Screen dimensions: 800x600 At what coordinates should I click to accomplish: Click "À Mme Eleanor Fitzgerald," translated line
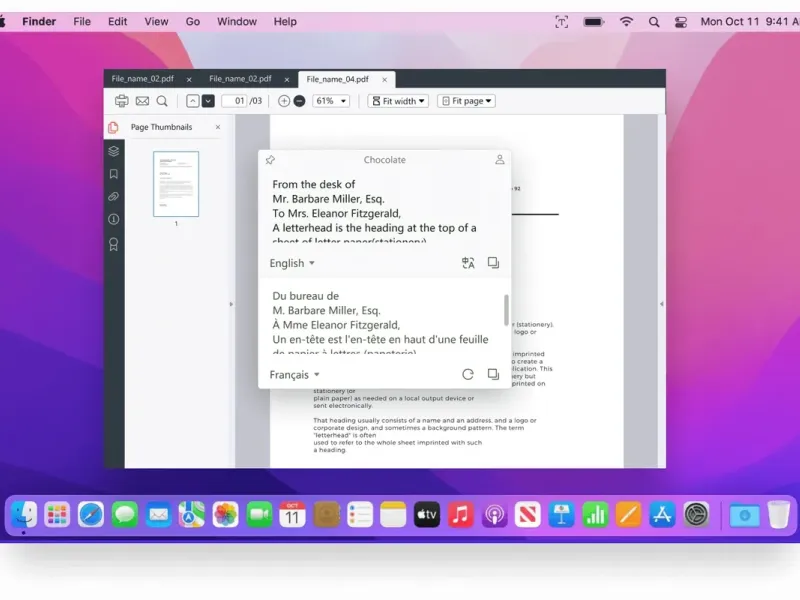click(x=336, y=325)
